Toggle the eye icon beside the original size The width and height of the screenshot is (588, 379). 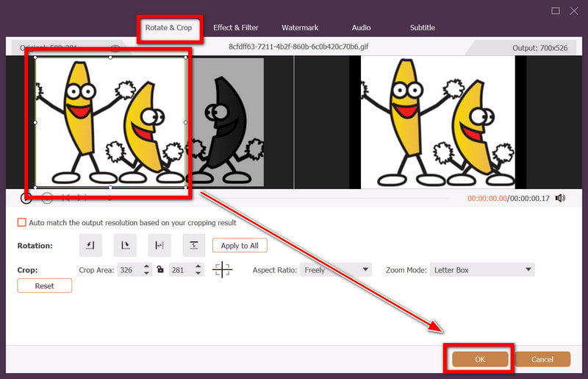pyautogui.click(x=115, y=48)
